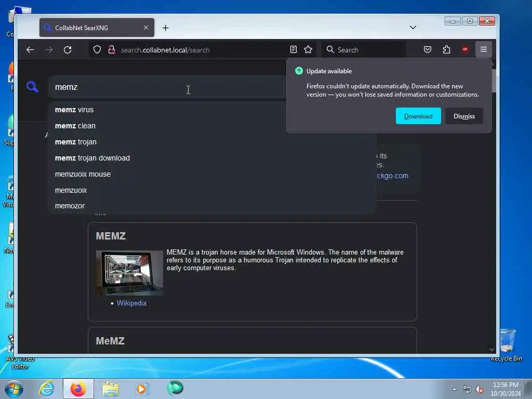Click the ckgo.com link fragment
The width and height of the screenshot is (532, 399).
point(393,176)
